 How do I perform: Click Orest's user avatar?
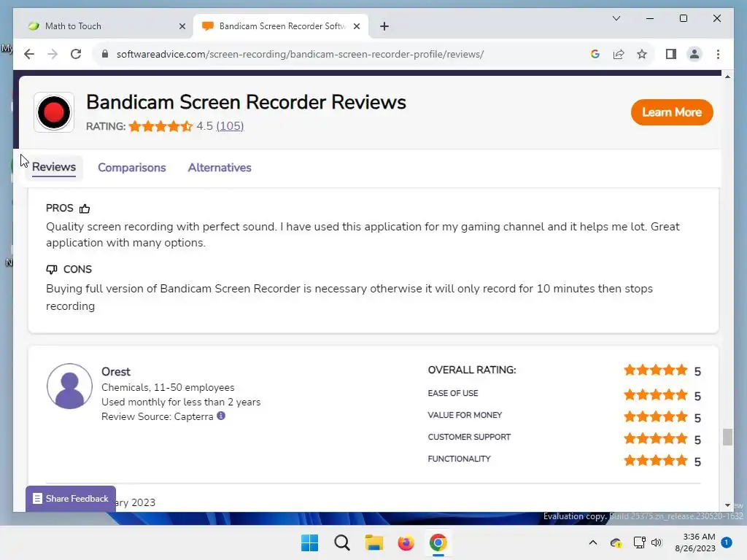tap(69, 386)
